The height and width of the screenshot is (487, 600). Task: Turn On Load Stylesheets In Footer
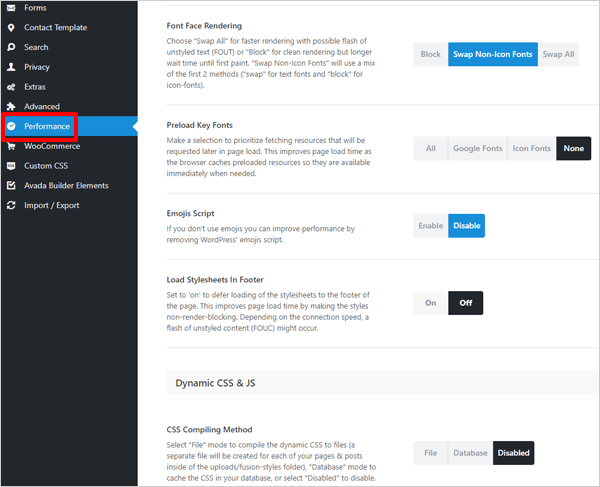[431, 303]
